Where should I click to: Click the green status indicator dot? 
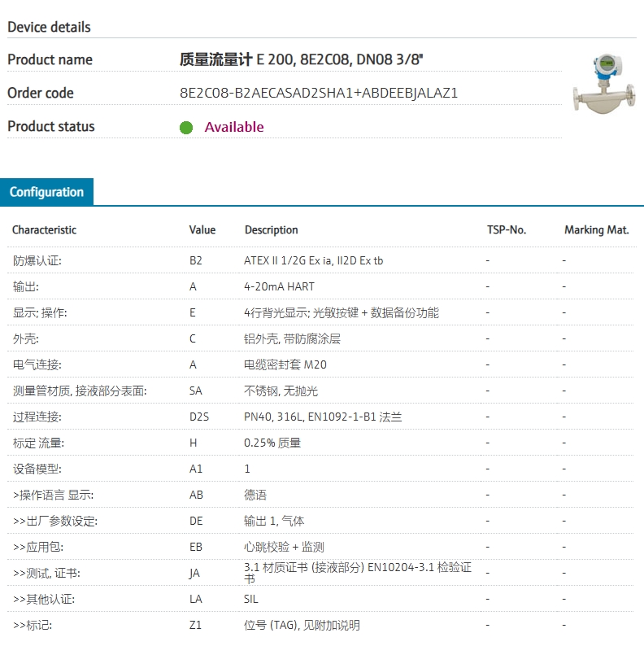coord(186,128)
